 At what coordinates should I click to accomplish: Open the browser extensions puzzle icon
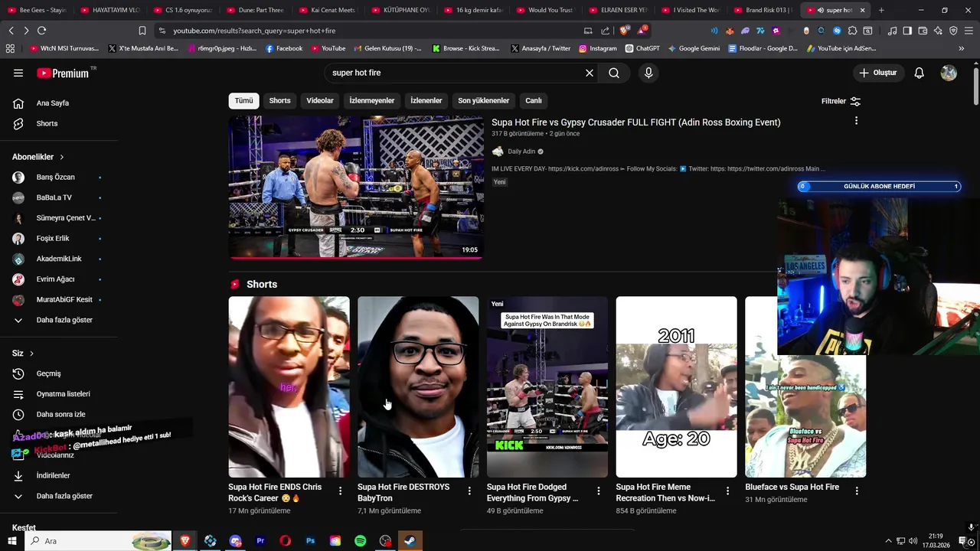coord(852,31)
